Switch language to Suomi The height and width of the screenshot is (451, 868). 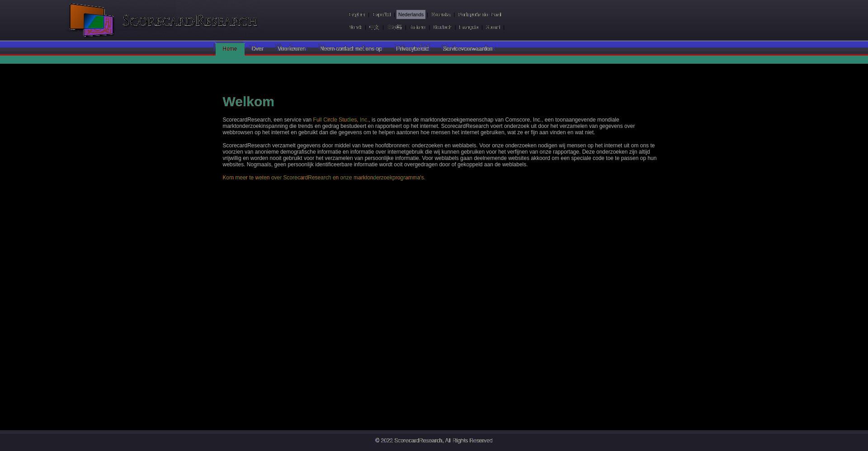click(x=493, y=27)
